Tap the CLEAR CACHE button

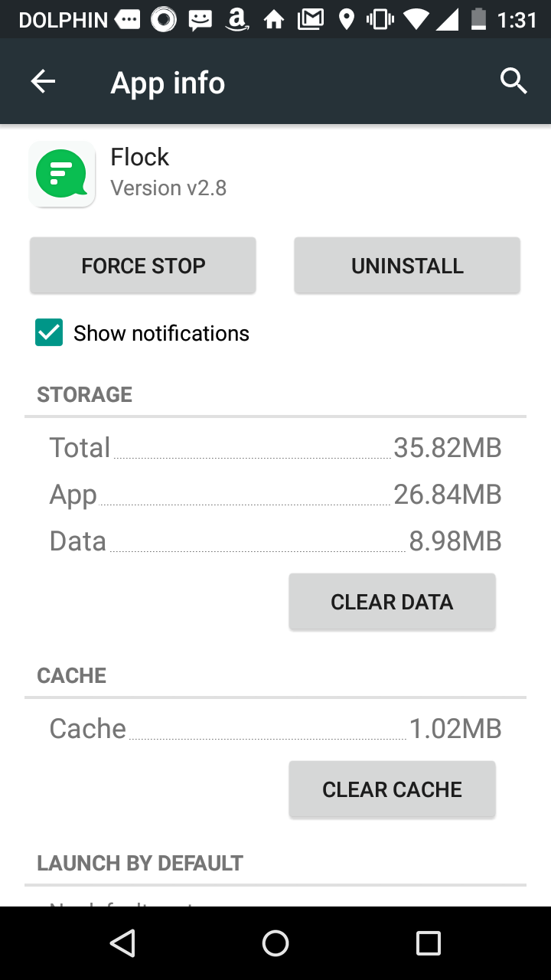[x=392, y=789]
